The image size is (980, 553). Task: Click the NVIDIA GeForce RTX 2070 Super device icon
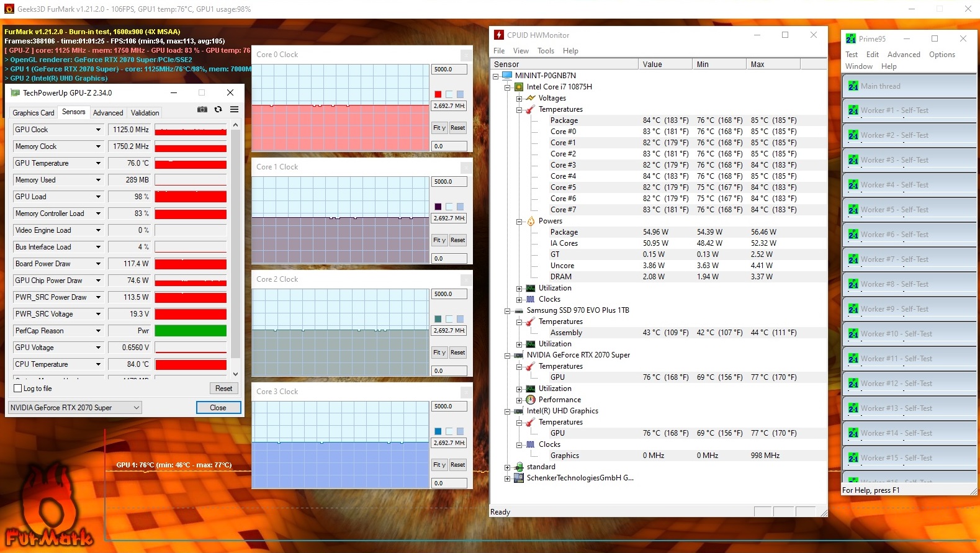[x=519, y=355]
